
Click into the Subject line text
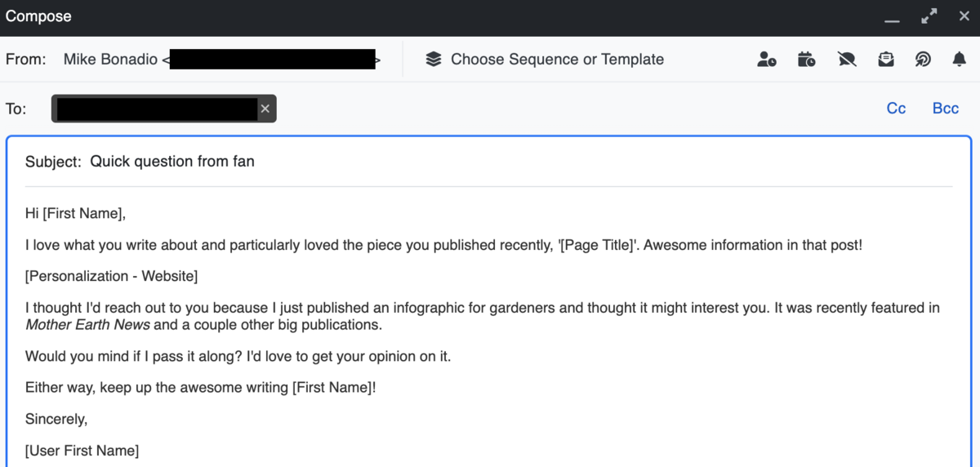pos(172,162)
